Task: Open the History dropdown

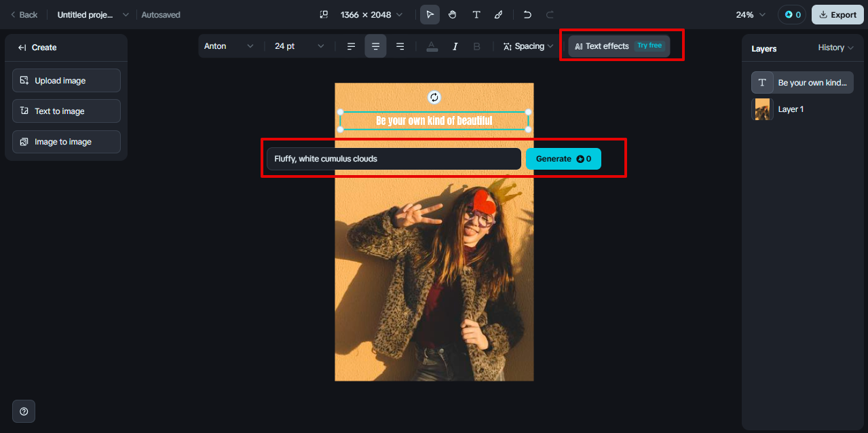Action: pyautogui.click(x=835, y=48)
